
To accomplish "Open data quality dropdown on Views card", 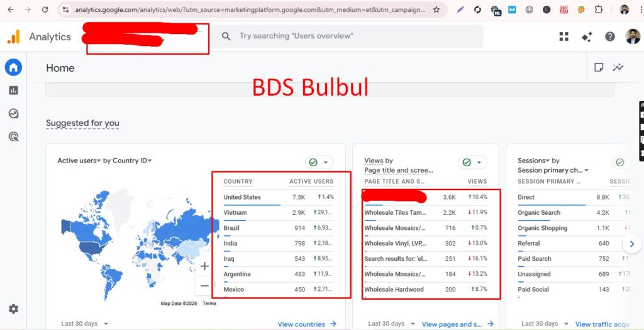I will (x=473, y=162).
